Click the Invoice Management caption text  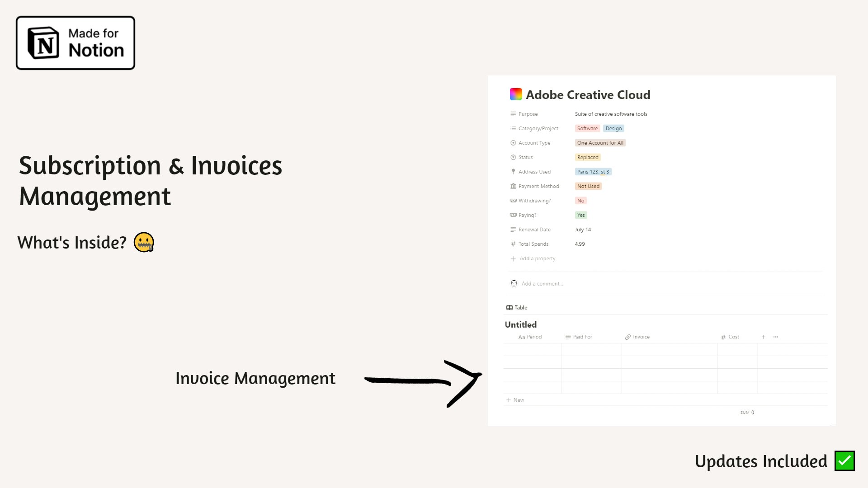tap(255, 378)
